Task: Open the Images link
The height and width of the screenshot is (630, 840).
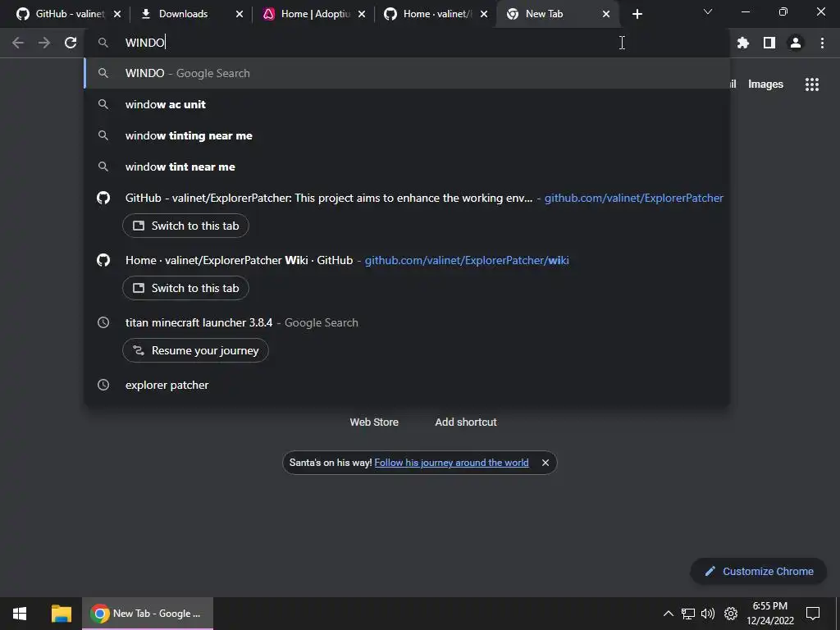Action: (x=765, y=84)
